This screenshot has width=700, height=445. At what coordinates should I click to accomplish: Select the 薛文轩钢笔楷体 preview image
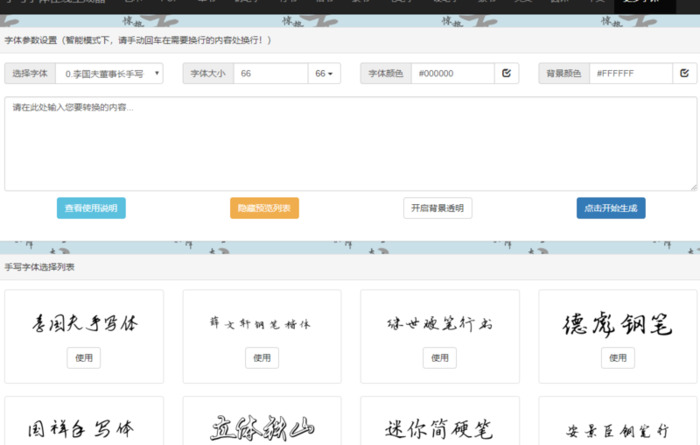coord(261,323)
